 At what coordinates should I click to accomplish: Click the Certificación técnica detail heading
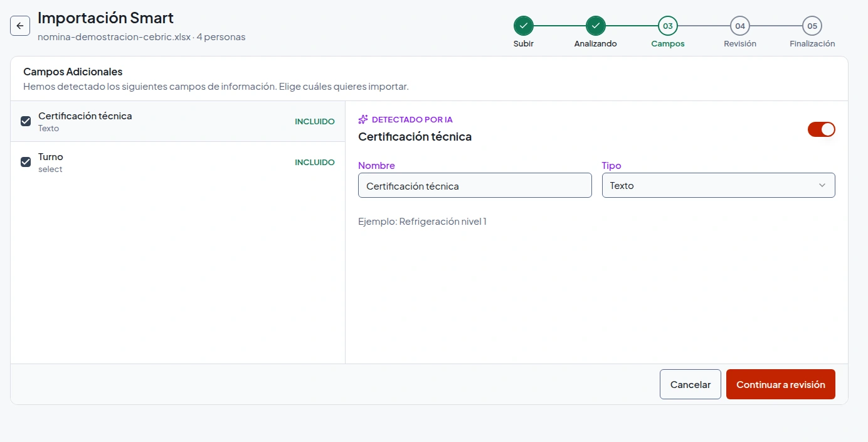(x=415, y=136)
